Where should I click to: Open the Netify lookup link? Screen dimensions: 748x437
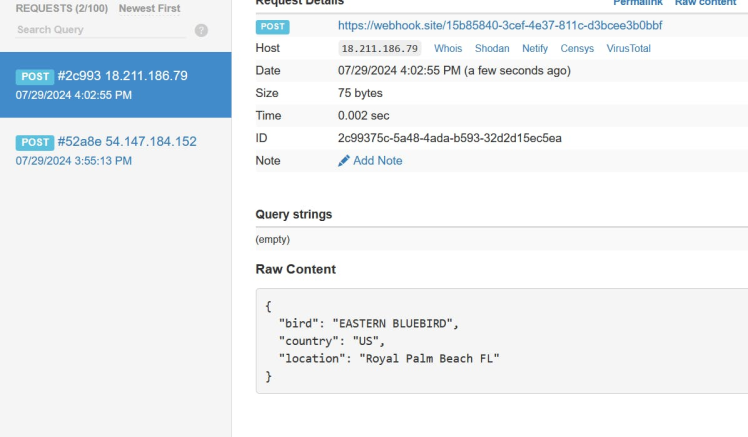coord(535,48)
